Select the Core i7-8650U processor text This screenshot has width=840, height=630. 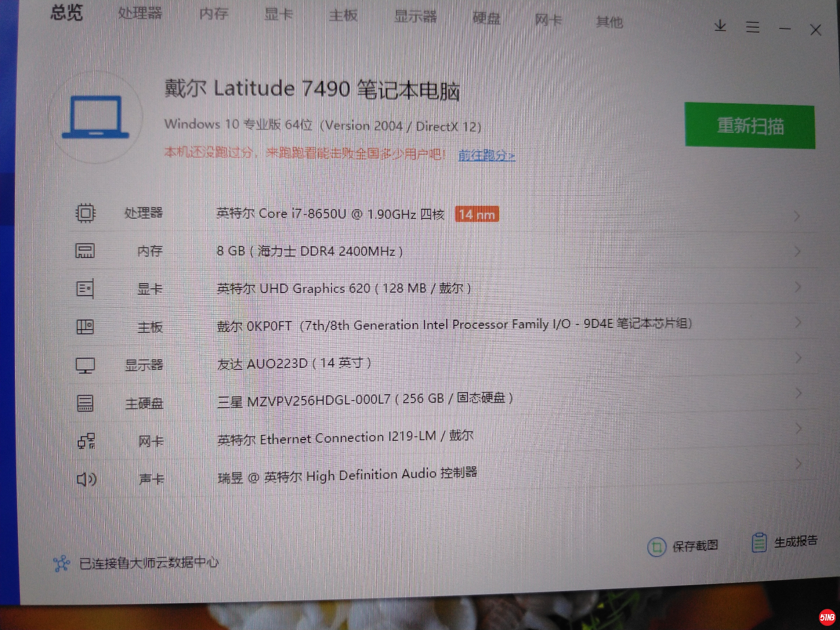coord(330,214)
